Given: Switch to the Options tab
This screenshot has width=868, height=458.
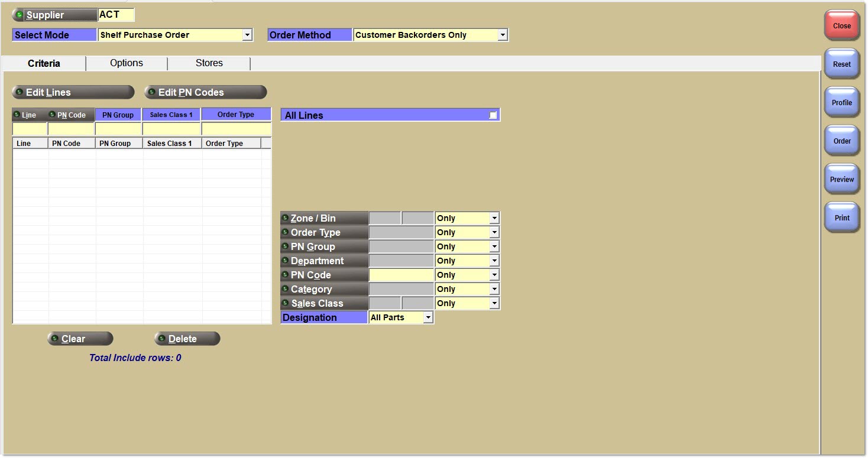Looking at the screenshot, I should point(127,63).
